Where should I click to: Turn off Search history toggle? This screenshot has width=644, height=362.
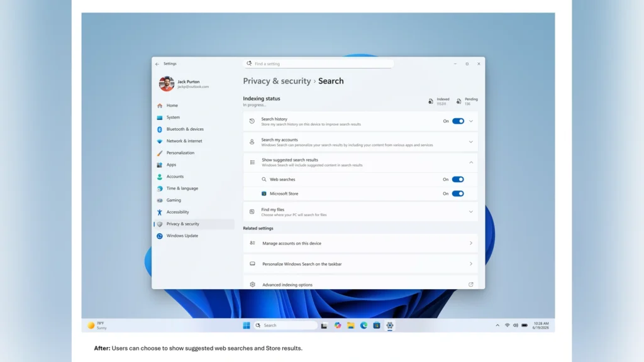tap(458, 121)
